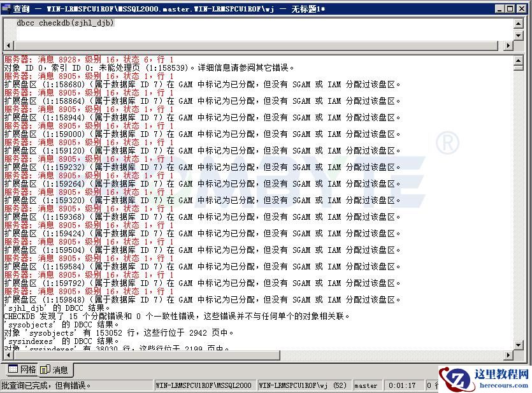Select the extent line for (1:158864)

[202, 101]
